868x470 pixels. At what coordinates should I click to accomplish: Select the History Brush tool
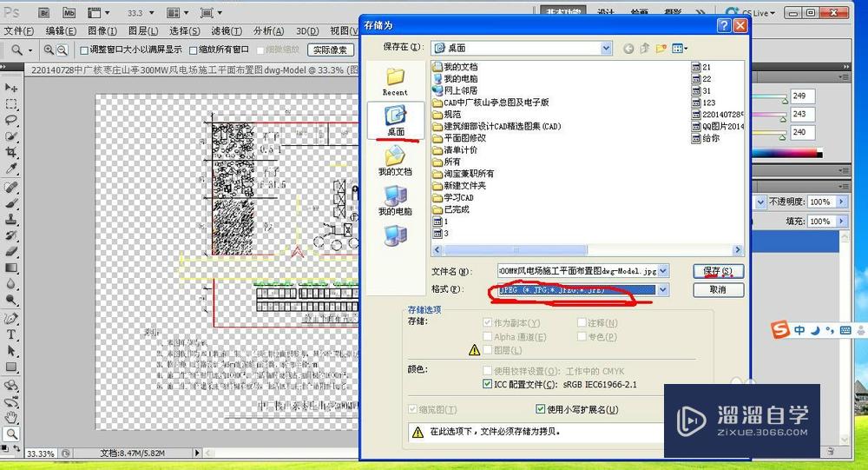click(x=11, y=235)
